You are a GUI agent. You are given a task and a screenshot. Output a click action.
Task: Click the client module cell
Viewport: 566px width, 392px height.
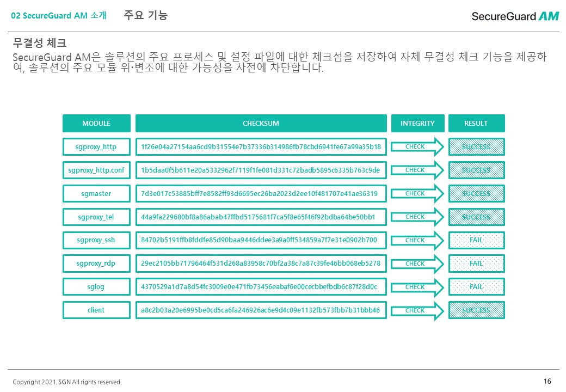click(x=96, y=310)
